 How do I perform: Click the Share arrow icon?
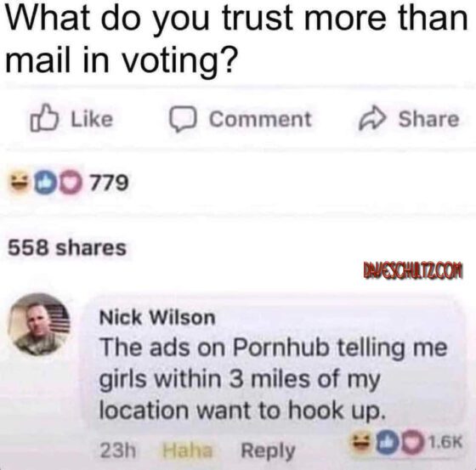(x=373, y=118)
